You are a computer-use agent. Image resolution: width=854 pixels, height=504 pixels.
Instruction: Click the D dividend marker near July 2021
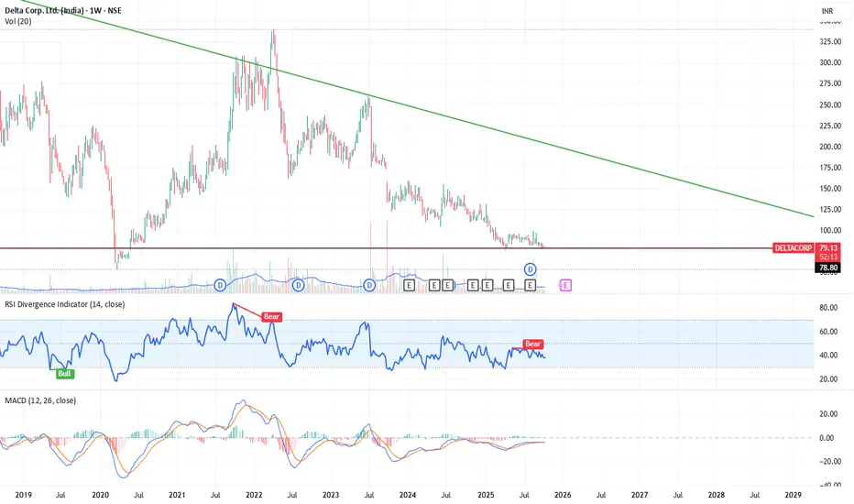click(220, 285)
